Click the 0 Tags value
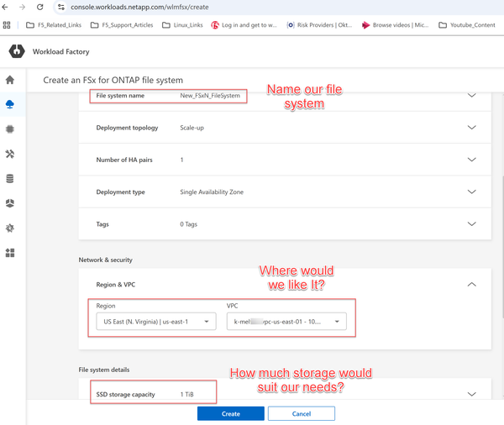504x425 pixels. [189, 224]
